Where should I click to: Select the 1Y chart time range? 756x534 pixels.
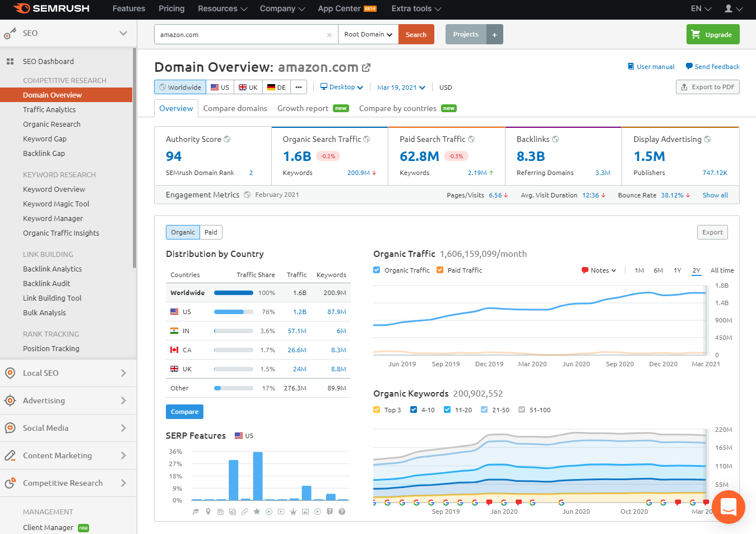pyautogui.click(x=678, y=270)
